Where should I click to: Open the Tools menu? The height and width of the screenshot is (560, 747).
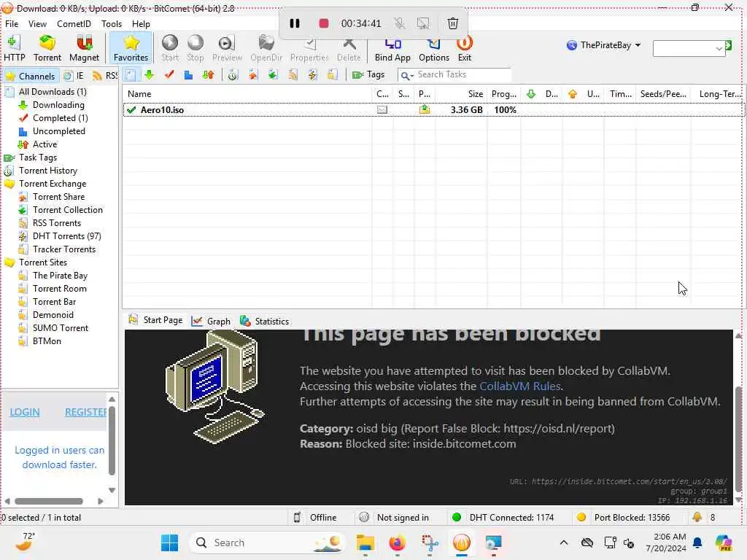coord(112,24)
